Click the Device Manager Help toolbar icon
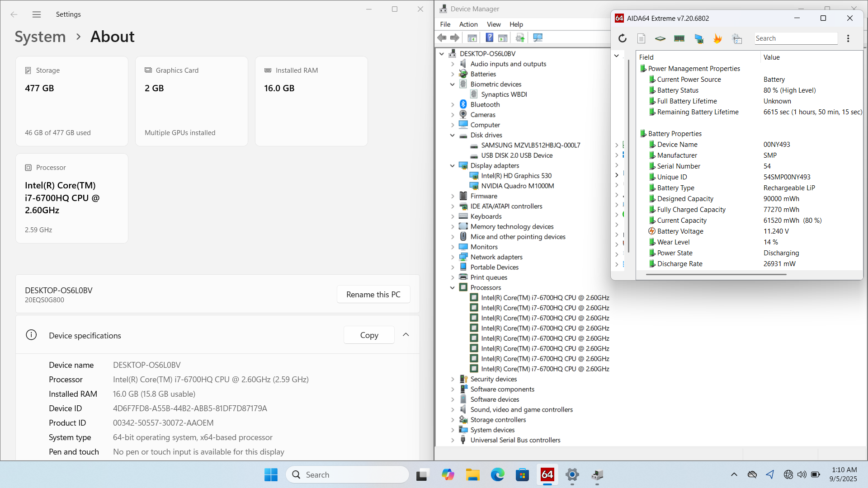868x488 pixels. (489, 38)
